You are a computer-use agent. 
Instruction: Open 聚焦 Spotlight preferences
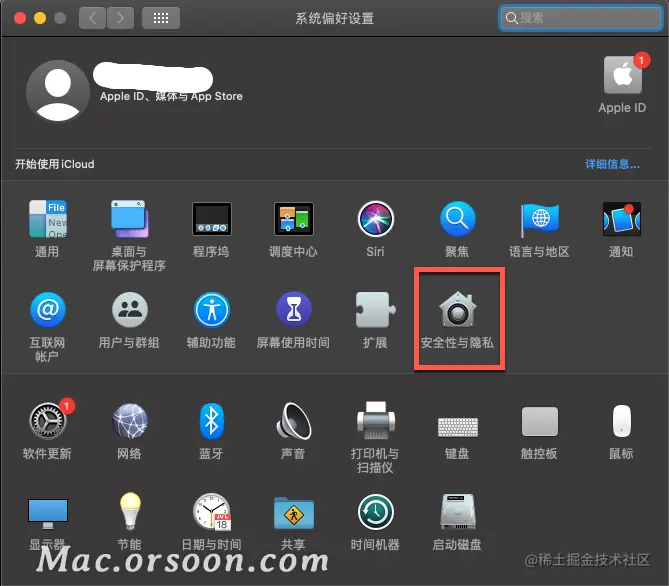click(x=457, y=219)
